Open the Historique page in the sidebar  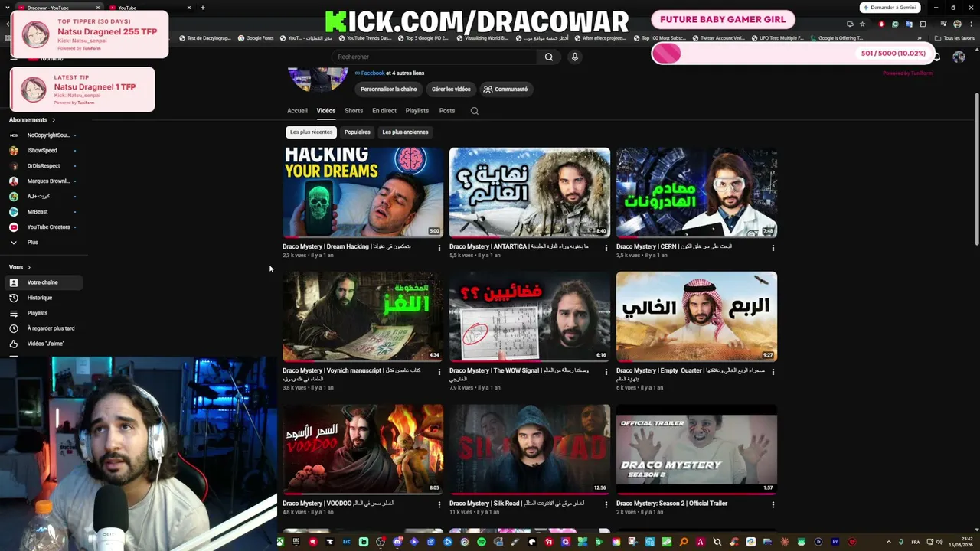pos(45,298)
